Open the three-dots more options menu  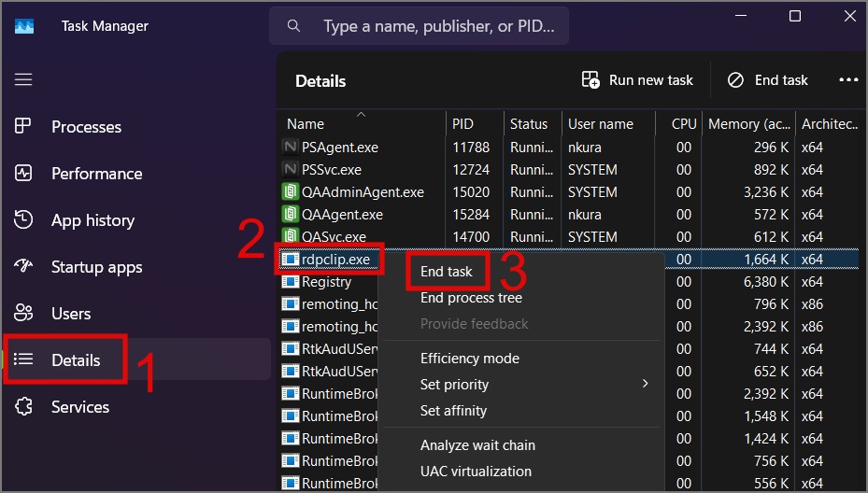tap(847, 80)
